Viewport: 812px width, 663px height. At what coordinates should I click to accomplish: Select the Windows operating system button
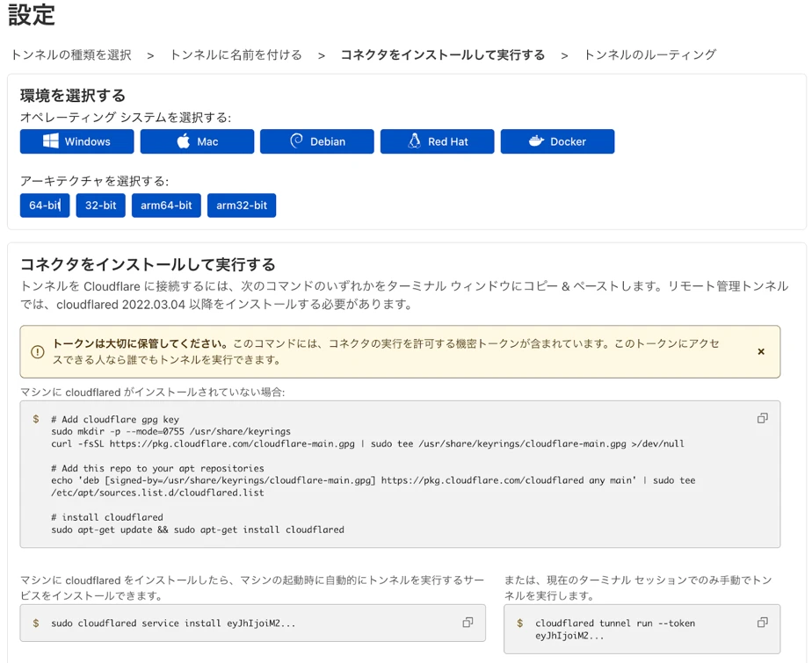pyautogui.click(x=77, y=141)
